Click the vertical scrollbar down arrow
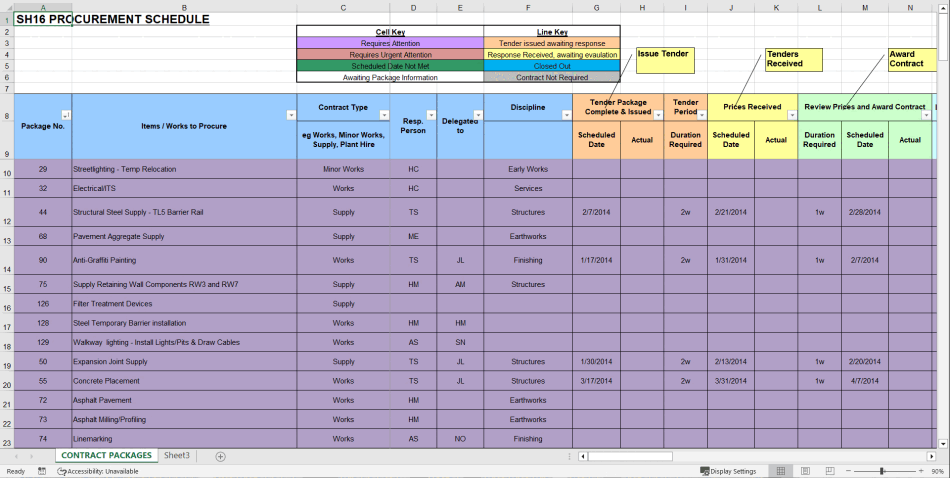 (x=943, y=443)
